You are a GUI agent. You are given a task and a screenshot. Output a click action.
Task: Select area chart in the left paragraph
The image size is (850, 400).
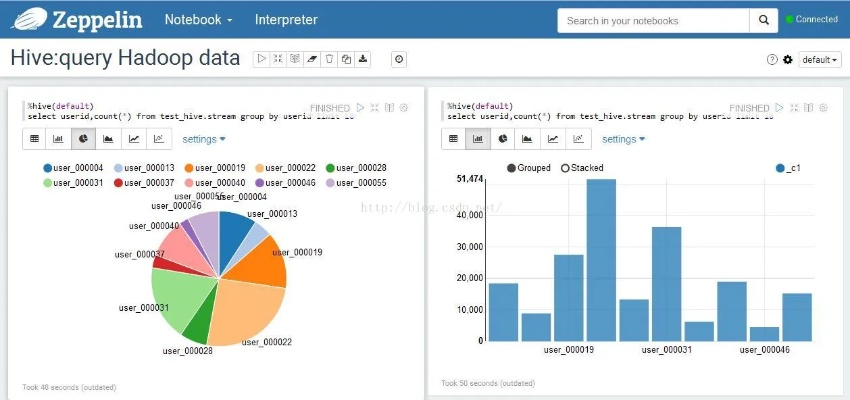pos(108,139)
